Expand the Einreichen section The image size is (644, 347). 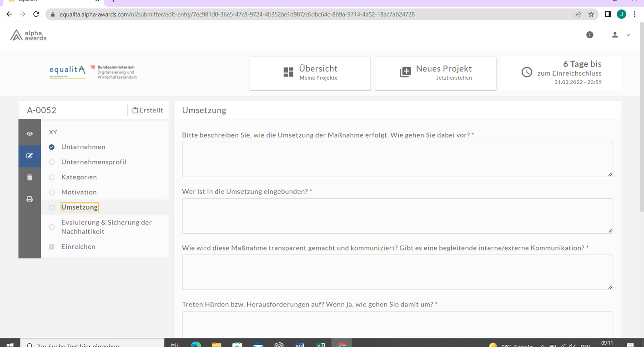tap(52, 247)
